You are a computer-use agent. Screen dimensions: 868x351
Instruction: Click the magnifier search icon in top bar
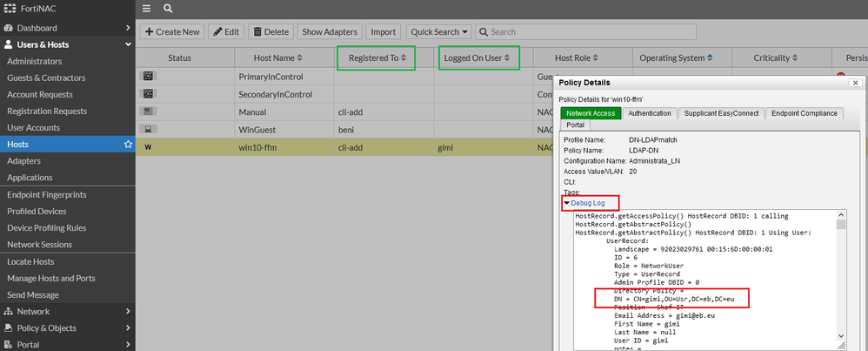point(167,9)
